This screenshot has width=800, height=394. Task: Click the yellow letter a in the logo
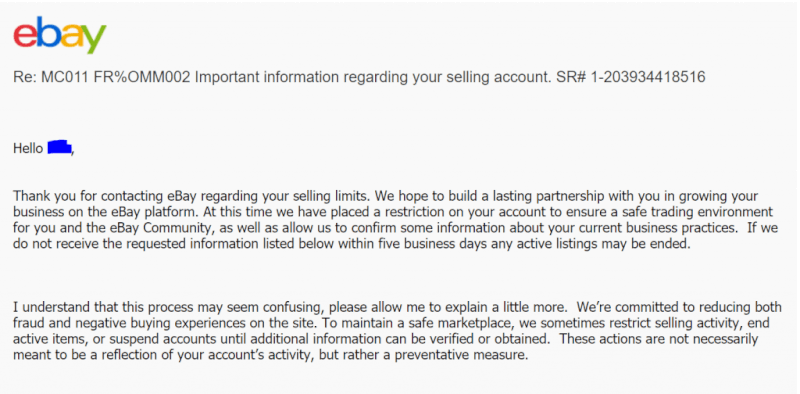click(x=72, y=35)
